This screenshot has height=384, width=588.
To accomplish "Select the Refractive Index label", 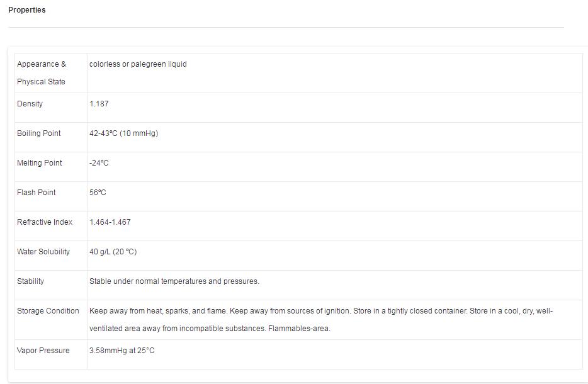I will pyautogui.click(x=45, y=222).
